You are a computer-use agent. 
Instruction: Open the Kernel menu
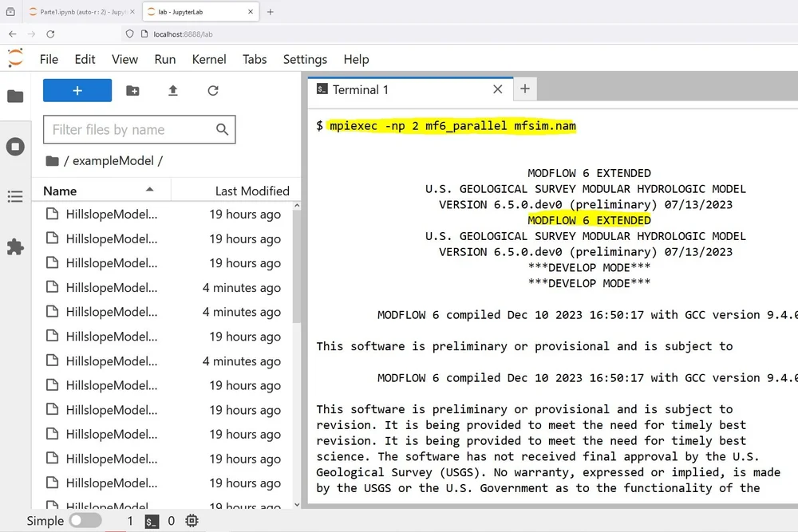click(208, 59)
